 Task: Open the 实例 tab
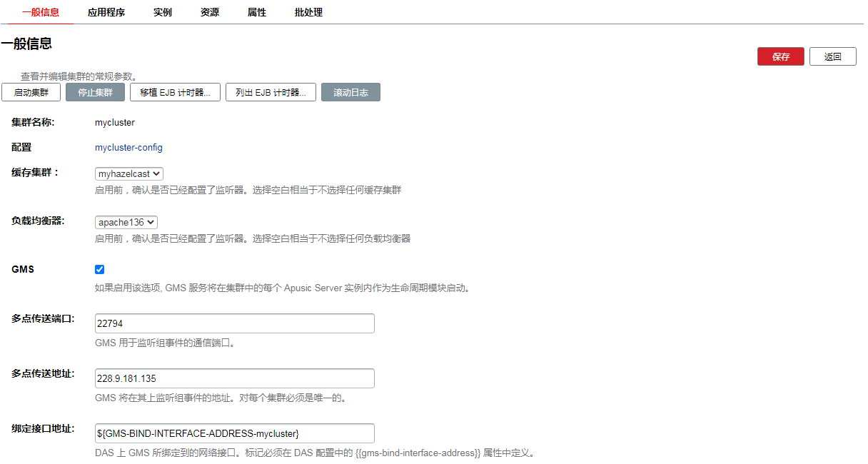163,12
